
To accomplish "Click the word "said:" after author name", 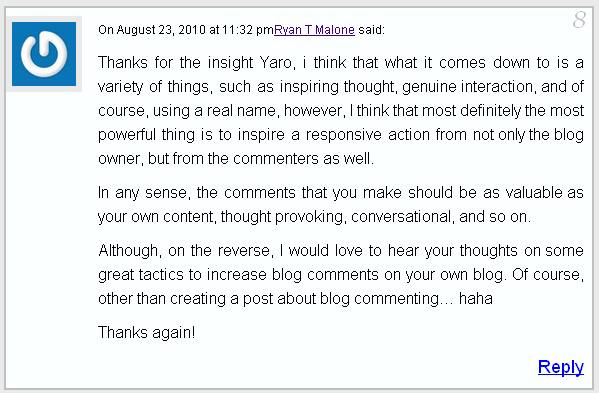I will pyautogui.click(x=371, y=30).
